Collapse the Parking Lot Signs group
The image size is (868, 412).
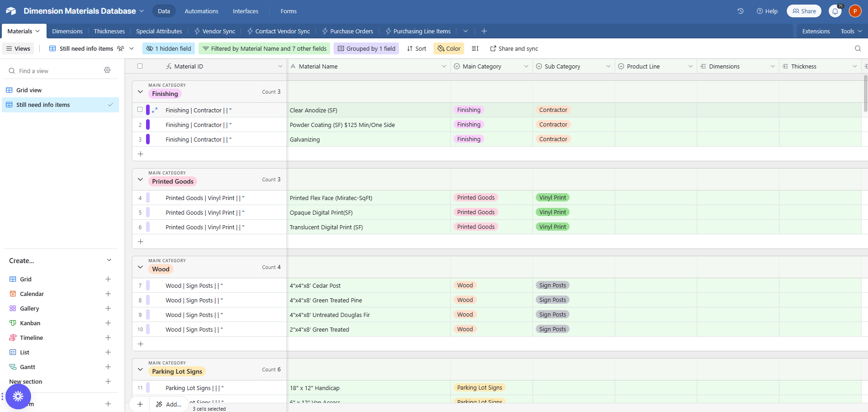click(x=140, y=370)
